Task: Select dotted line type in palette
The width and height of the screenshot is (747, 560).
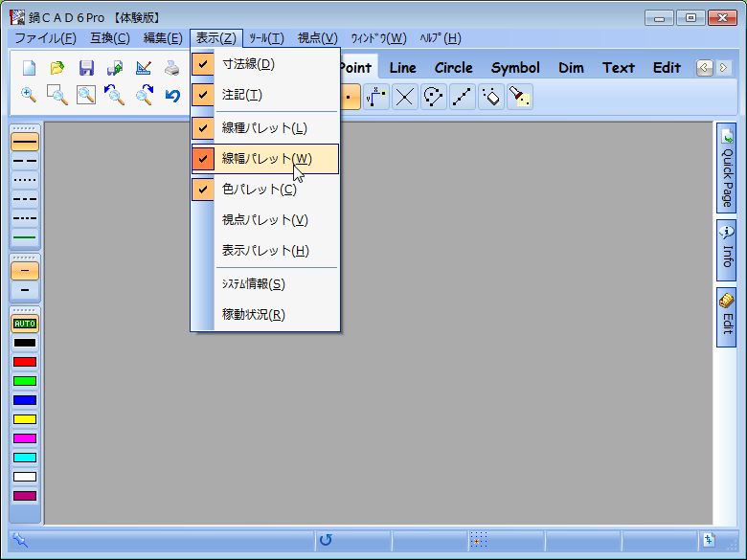Action: [x=25, y=180]
